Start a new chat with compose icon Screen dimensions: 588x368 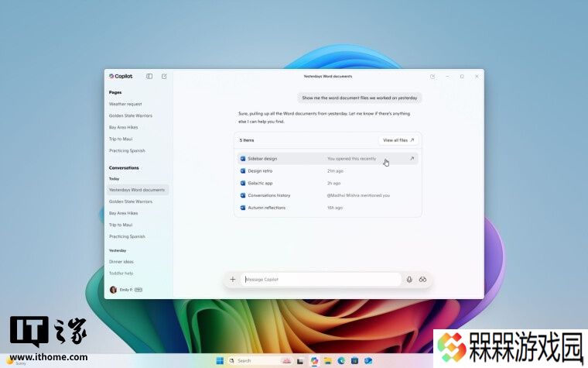(x=164, y=76)
